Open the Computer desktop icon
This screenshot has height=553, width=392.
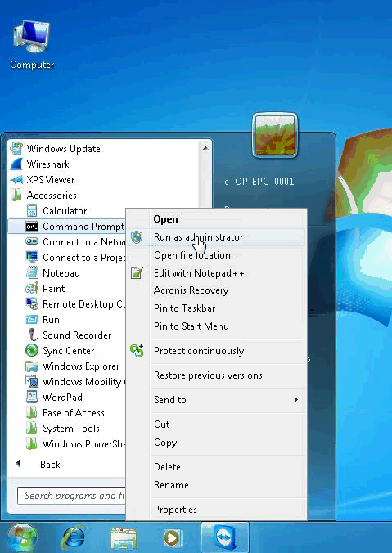(x=32, y=44)
